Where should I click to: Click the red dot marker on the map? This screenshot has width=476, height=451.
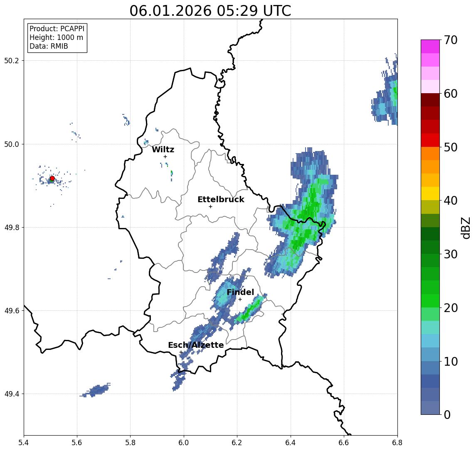(52, 178)
